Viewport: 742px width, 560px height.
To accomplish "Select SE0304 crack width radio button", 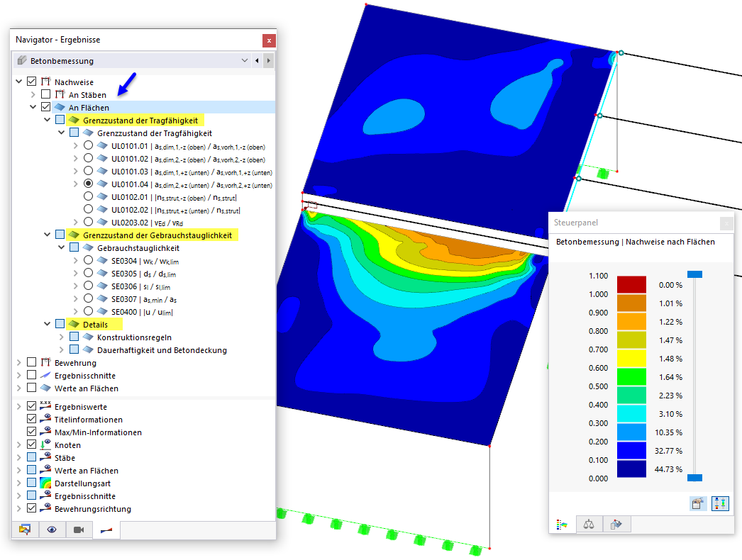I will click(88, 261).
